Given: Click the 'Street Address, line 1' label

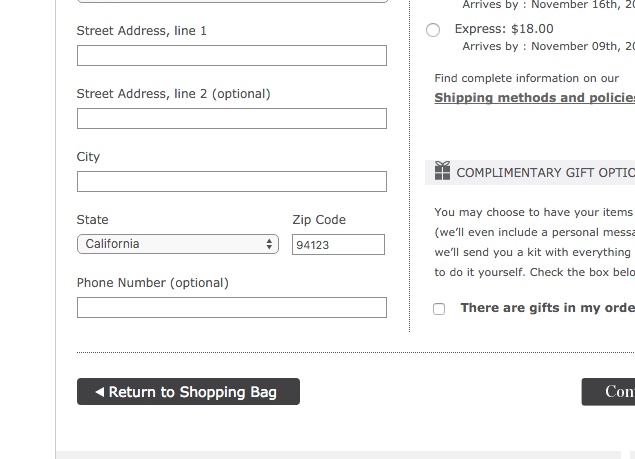Looking at the screenshot, I should point(141,31).
